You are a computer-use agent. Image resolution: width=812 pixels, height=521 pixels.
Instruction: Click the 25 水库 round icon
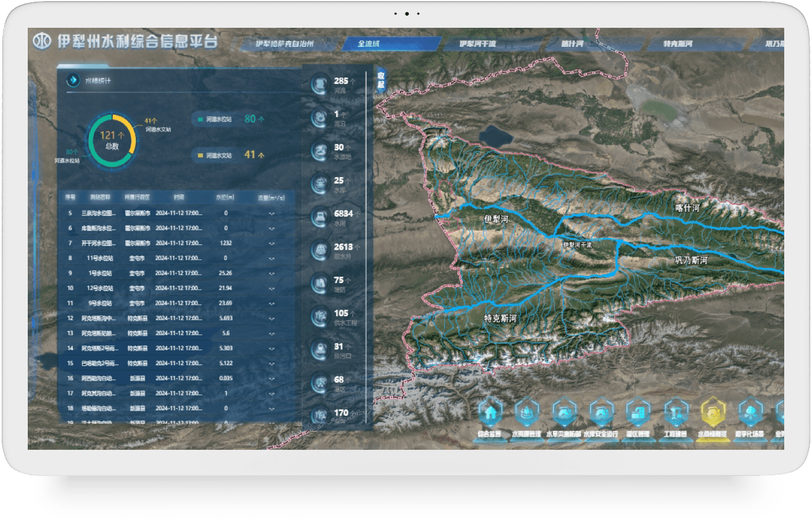pyautogui.click(x=319, y=184)
